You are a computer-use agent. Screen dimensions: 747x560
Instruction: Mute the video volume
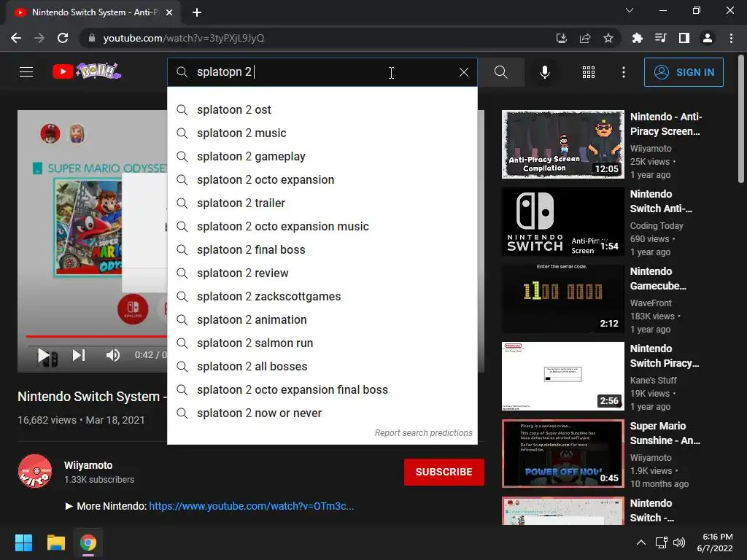(113, 355)
